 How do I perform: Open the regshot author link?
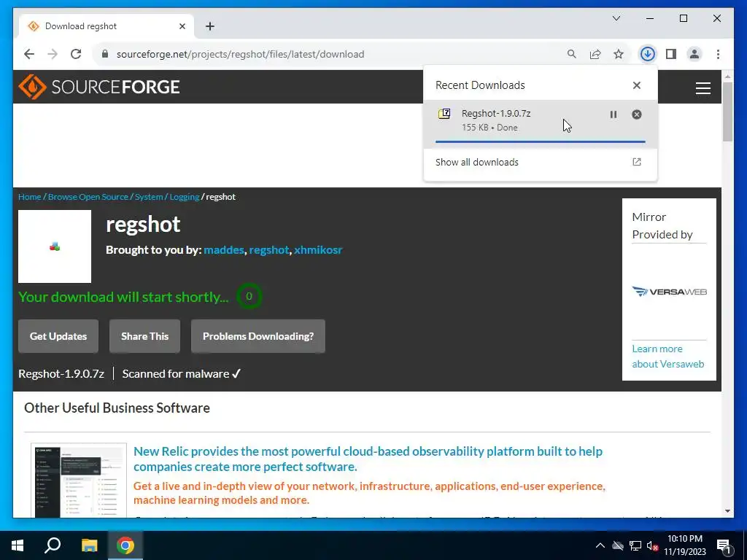click(x=269, y=250)
